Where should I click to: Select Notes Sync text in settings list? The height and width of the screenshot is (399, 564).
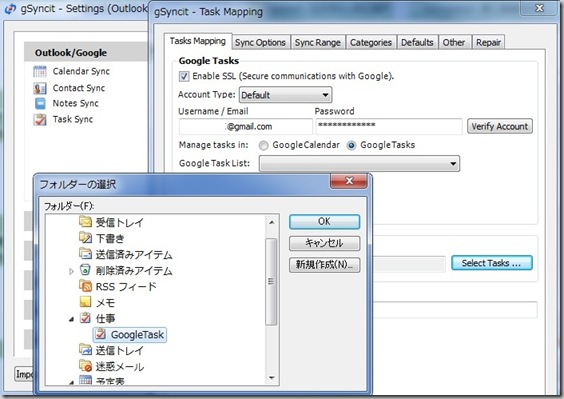[x=76, y=103]
